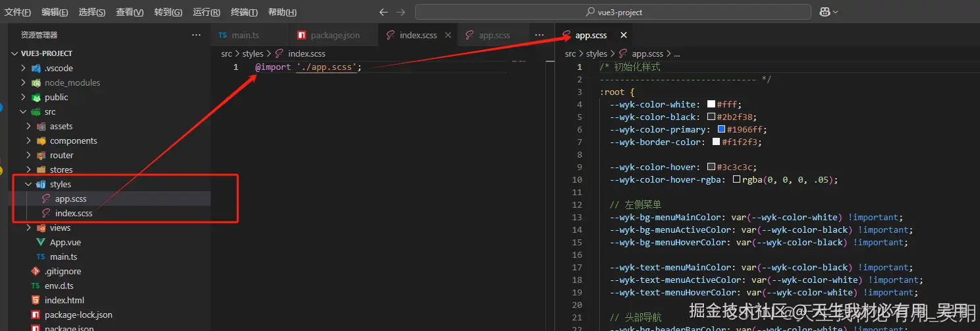Switch to left group's app.scss tab
The image size is (980, 331).
click(x=494, y=35)
